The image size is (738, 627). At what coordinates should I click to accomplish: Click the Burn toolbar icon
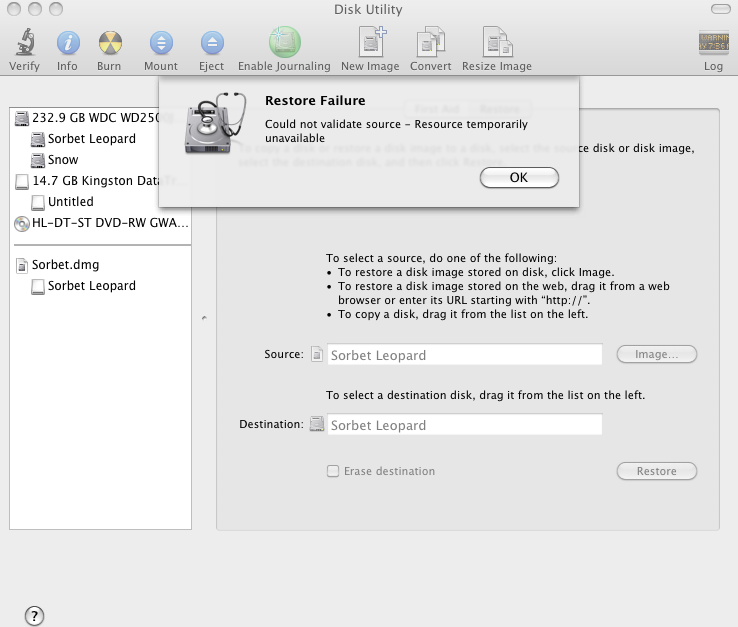pyautogui.click(x=110, y=43)
